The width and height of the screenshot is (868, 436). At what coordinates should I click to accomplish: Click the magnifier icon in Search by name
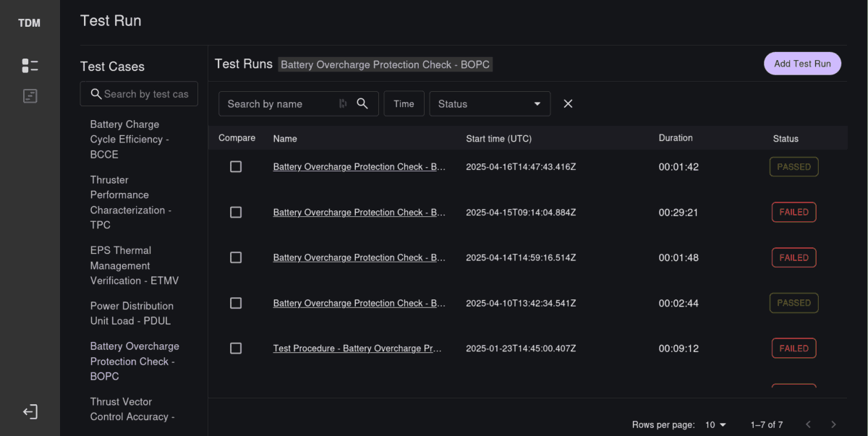tap(363, 103)
